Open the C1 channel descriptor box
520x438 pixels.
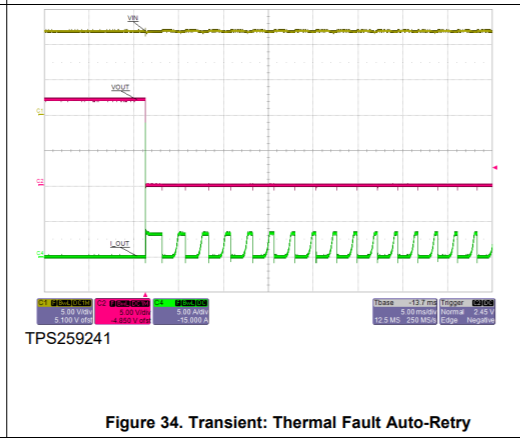65,311
